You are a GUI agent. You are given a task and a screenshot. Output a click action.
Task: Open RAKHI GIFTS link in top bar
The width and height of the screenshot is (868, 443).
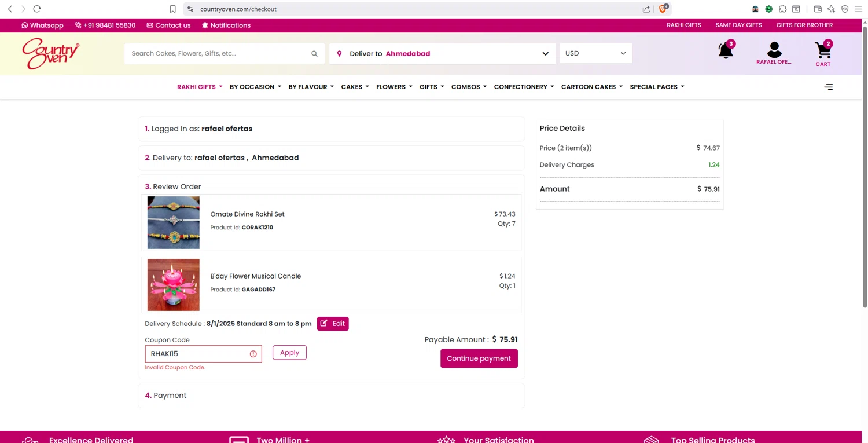(x=683, y=25)
